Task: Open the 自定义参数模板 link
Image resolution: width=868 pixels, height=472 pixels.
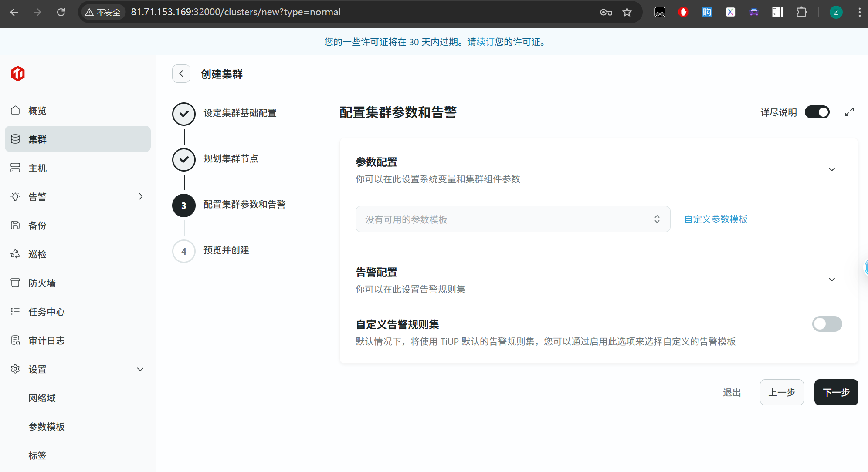Action: 715,219
